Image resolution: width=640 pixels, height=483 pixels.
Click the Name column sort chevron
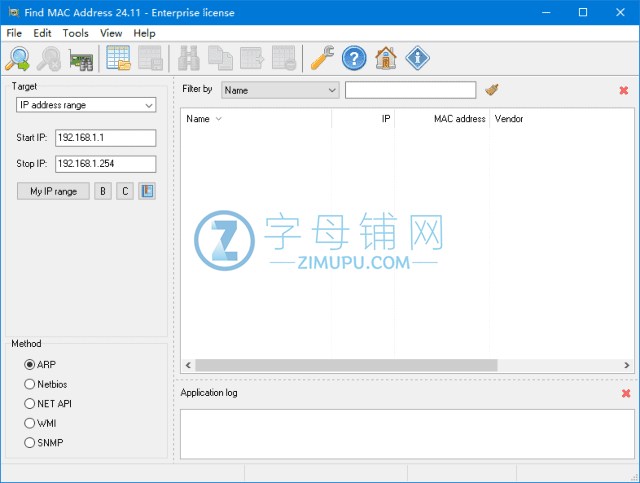tap(219, 119)
